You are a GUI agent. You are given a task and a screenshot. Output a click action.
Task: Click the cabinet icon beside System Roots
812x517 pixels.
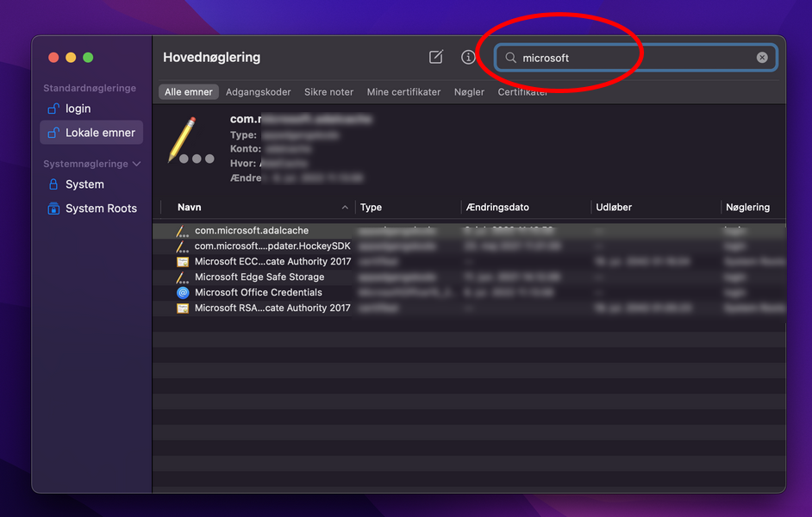coord(53,208)
